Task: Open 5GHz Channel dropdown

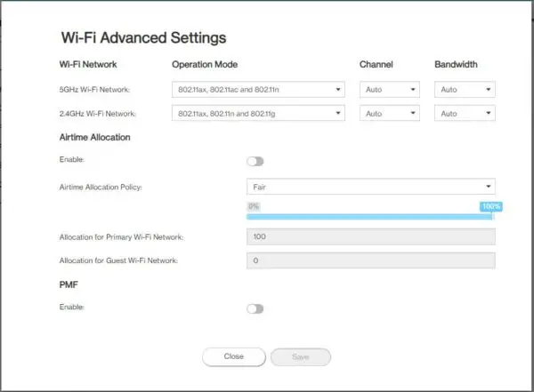Action: tap(390, 90)
